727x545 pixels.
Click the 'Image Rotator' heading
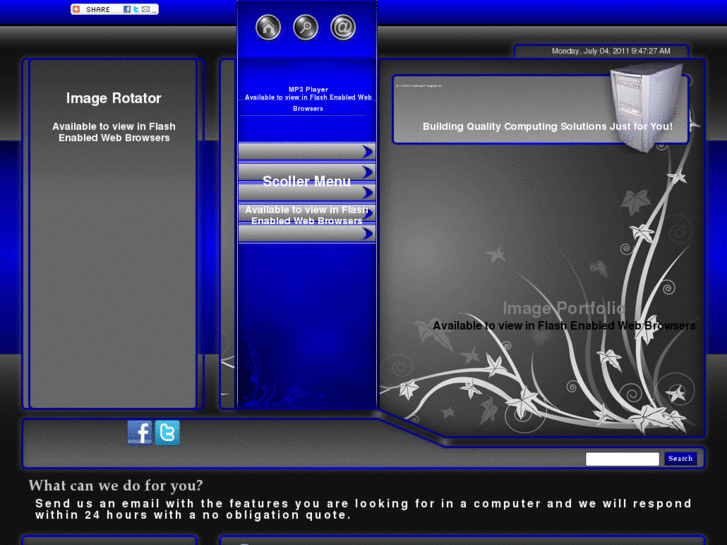114,98
